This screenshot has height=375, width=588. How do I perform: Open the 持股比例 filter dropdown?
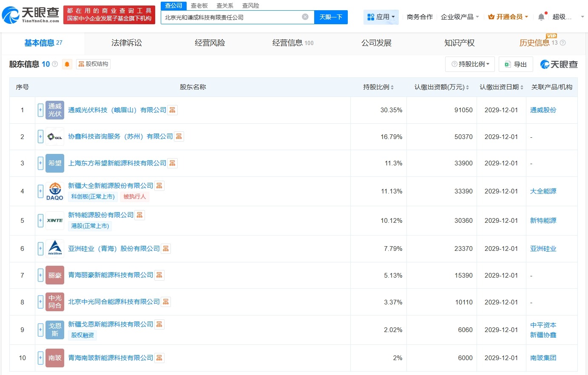(x=470, y=64)
